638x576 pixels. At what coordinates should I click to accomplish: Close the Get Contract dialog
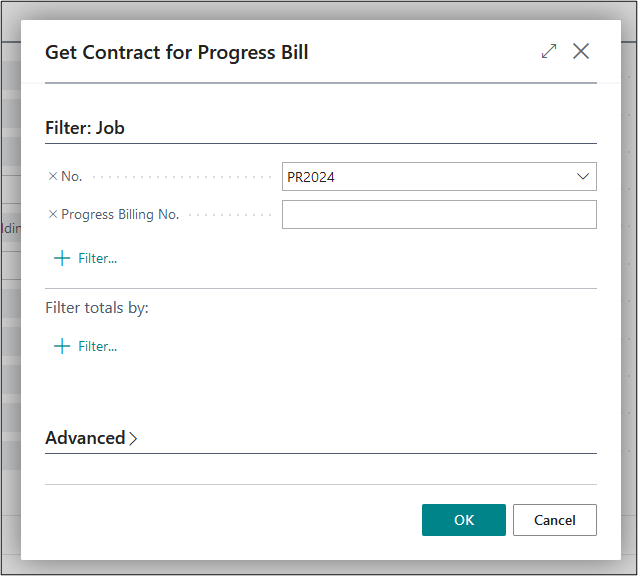pos(581,51)
